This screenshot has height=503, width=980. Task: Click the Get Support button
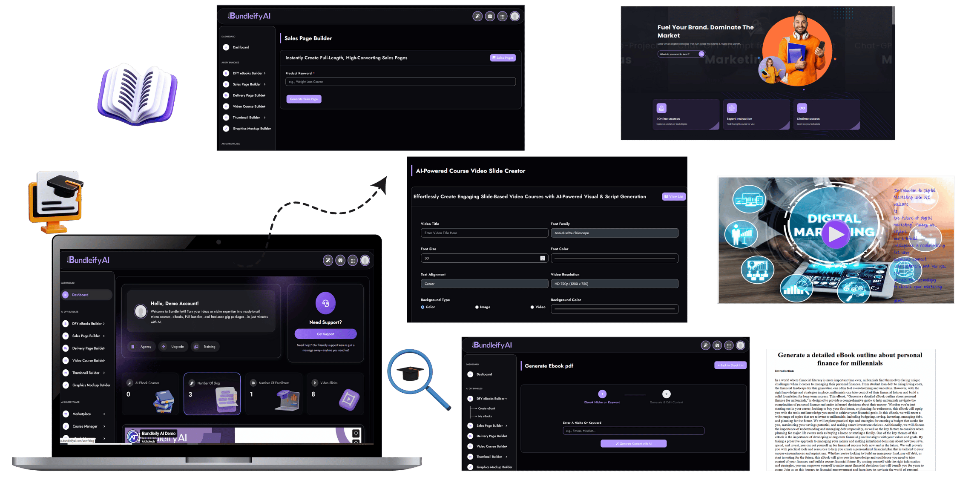pyautogui.click(x=325, y=334)
